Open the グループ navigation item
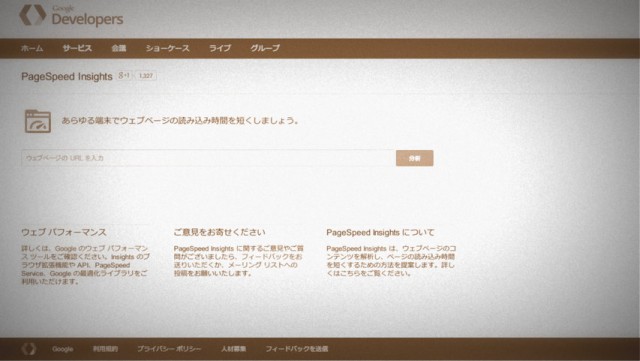The image size is (640, 361). pos(265,48)
